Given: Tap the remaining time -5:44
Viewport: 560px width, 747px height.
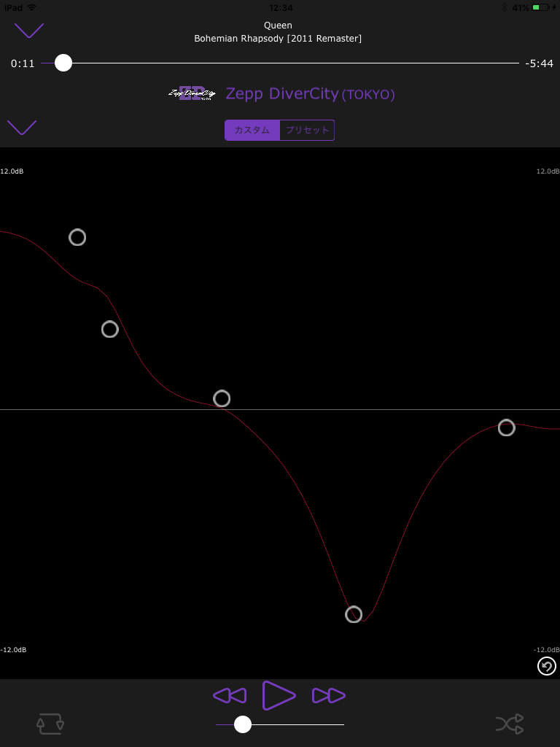Looking at the screenshot, I should click(539, 63).
